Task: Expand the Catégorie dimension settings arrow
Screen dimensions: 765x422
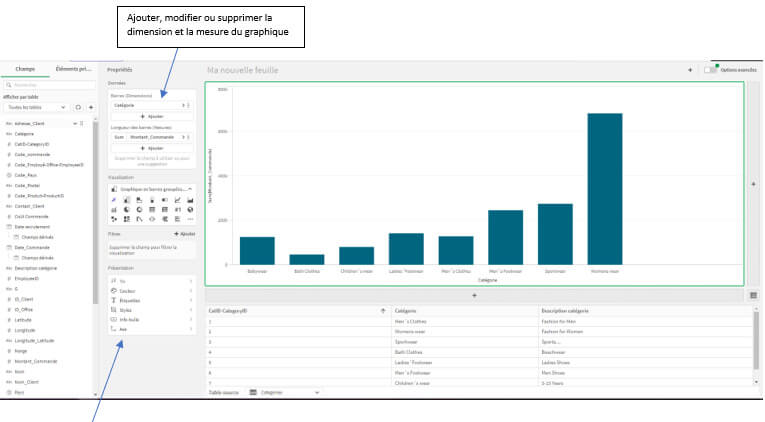Action: pos(183,105)
